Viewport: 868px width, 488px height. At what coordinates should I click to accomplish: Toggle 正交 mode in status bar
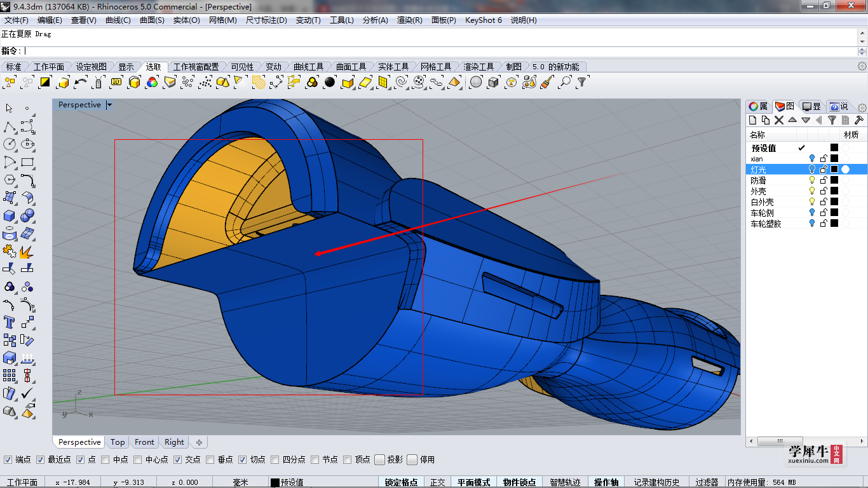[x=438, y=482]
